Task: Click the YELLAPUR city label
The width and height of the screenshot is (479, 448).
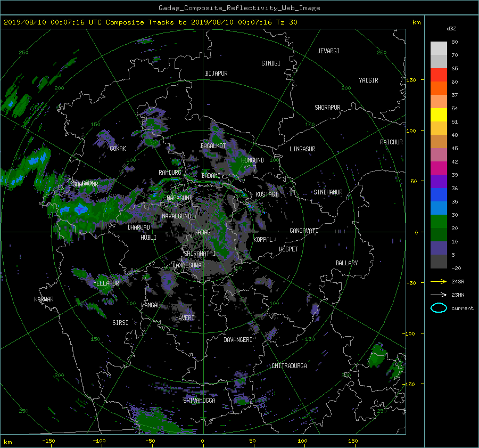Action: coord(106,283)
